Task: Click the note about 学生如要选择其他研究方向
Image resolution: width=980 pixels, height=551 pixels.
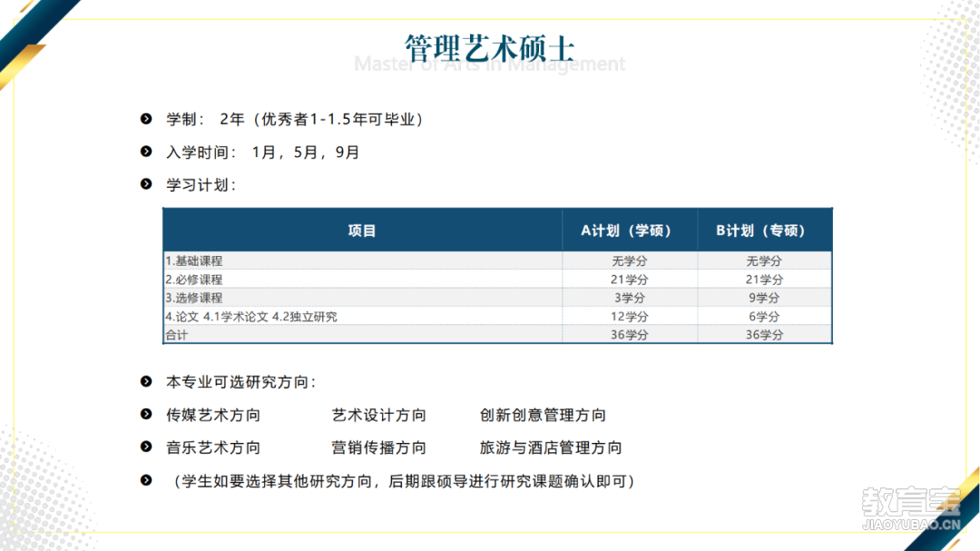Action: coord(403,481)
